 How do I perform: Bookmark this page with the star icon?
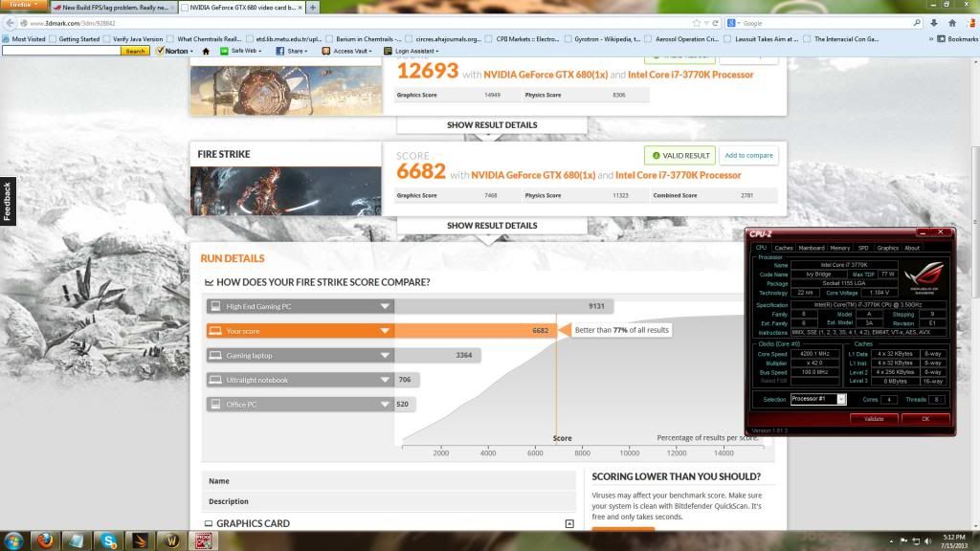tap(697, 23)
